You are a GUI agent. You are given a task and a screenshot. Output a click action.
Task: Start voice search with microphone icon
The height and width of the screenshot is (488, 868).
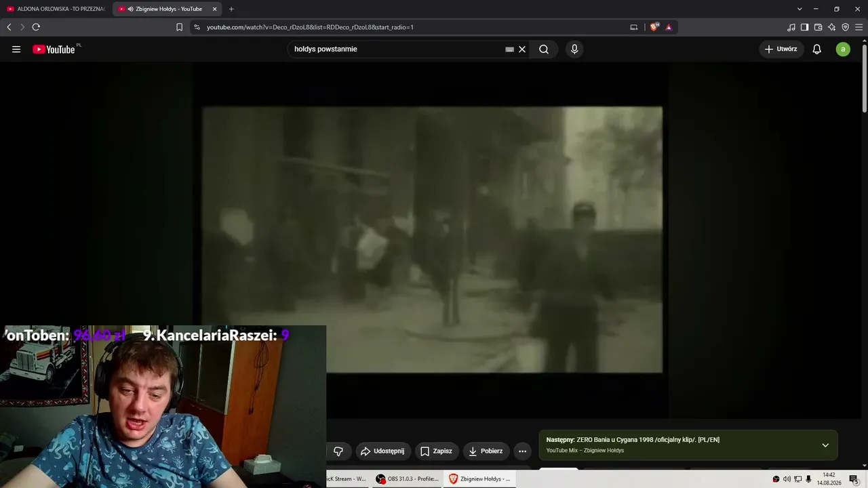click(574, 49)
